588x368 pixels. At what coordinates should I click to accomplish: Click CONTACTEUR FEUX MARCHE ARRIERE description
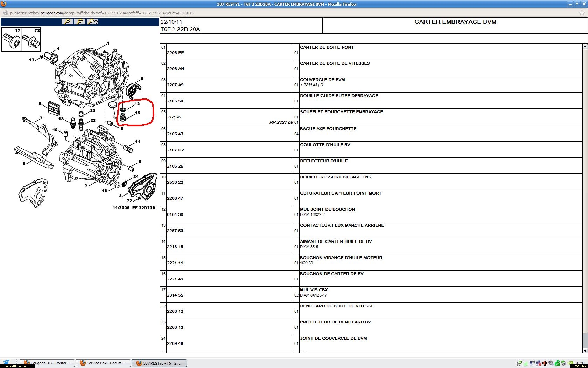coord(342,225)
